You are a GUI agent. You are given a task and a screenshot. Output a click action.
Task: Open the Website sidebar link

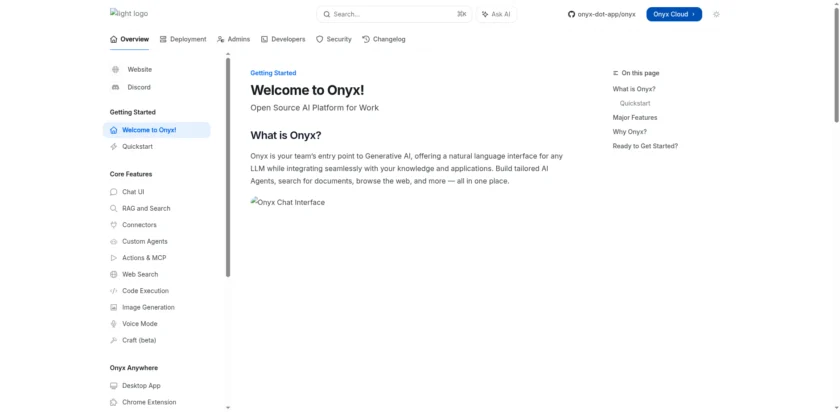[139, 70]
